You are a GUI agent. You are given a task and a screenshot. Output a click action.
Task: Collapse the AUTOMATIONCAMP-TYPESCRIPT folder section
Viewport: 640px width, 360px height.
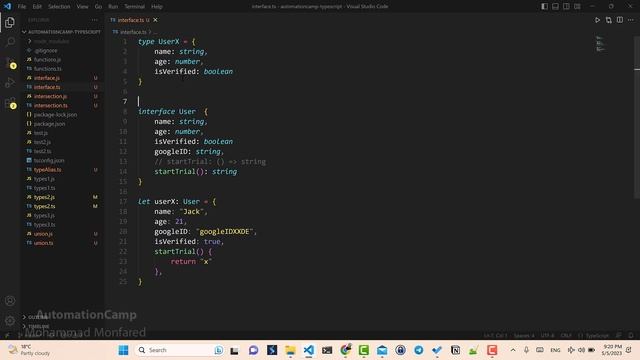click(x=61, y=32)
